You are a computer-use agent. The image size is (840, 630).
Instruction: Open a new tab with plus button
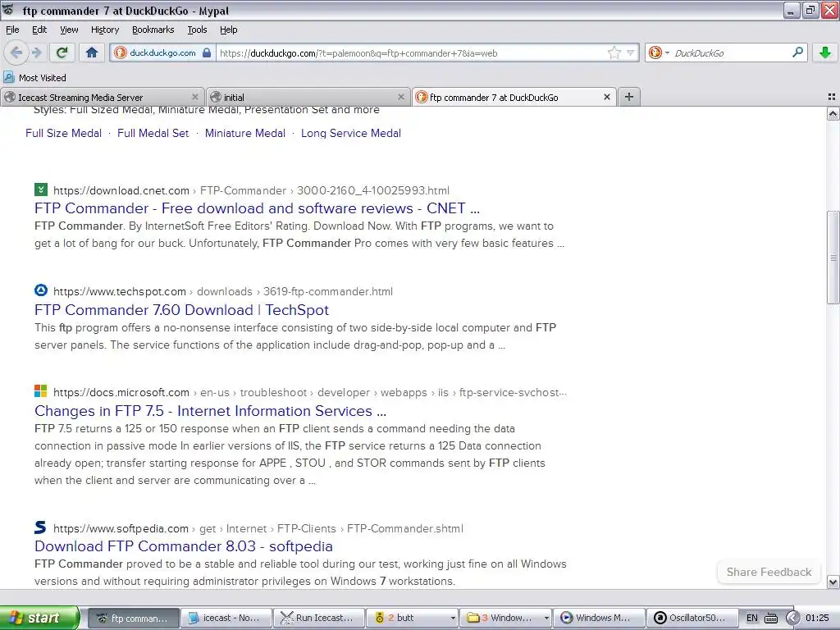tap(629, 97)
